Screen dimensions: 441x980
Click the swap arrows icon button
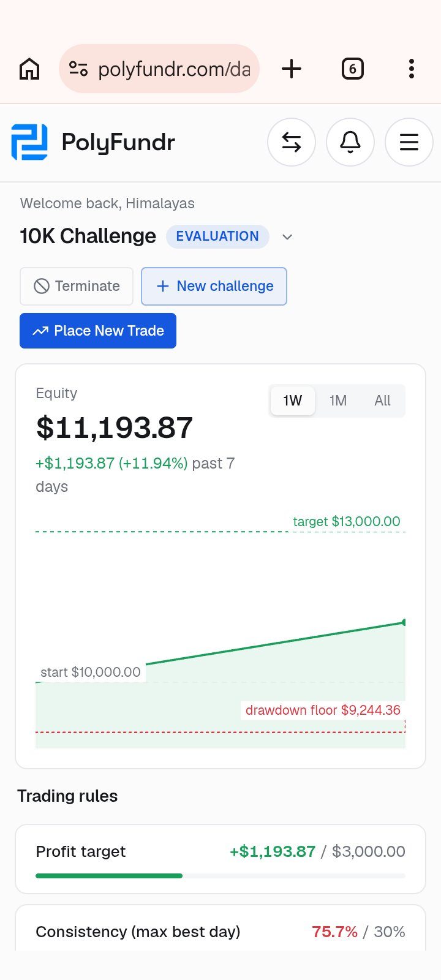pyautogui.click(x=292, y=142)
